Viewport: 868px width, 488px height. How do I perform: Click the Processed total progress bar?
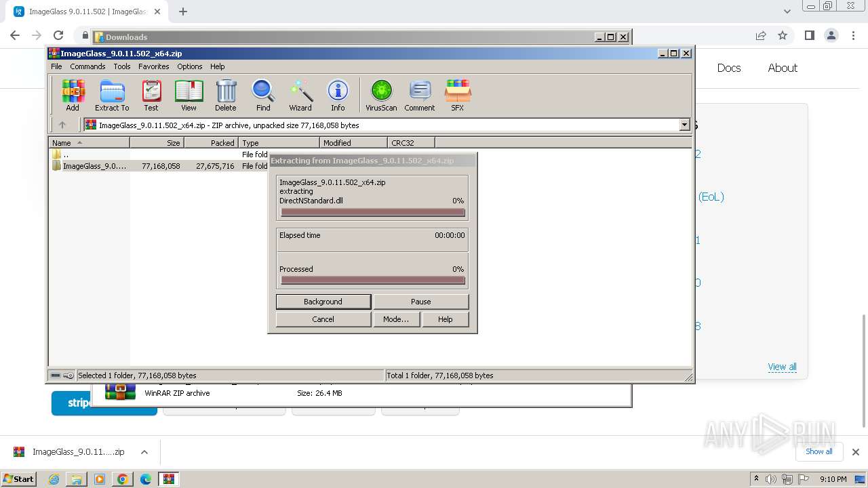pos(373,281)
